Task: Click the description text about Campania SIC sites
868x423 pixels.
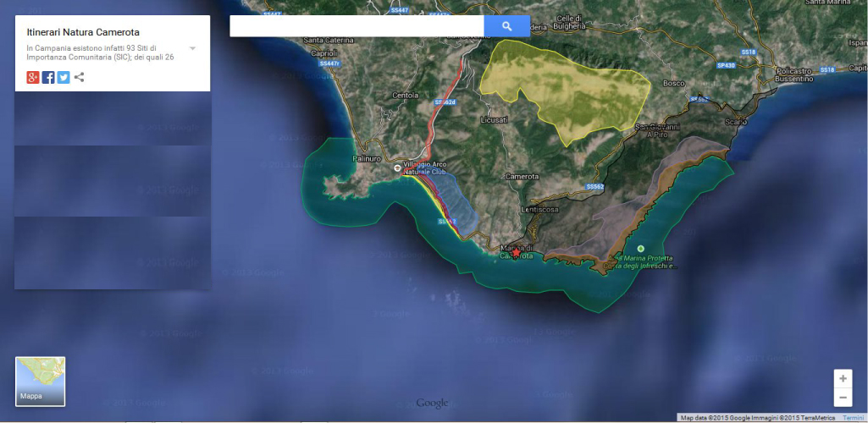Action: click(101, 52)
